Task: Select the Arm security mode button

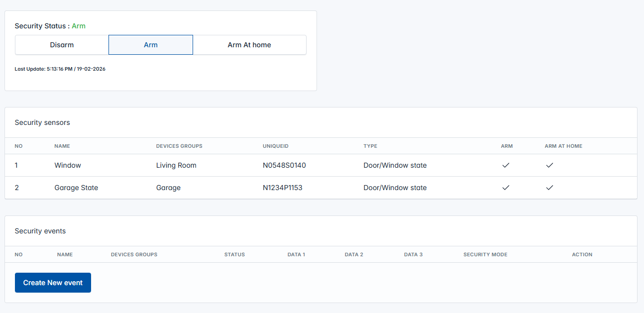Action: click(x=151, y=45)
